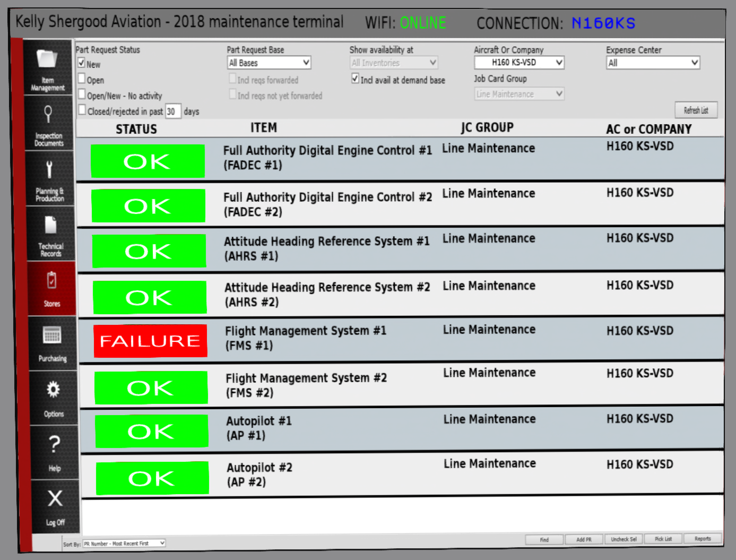Screen dimensions: 736x560
Task: Open Options gear icon
Action: tap(53, 390)
